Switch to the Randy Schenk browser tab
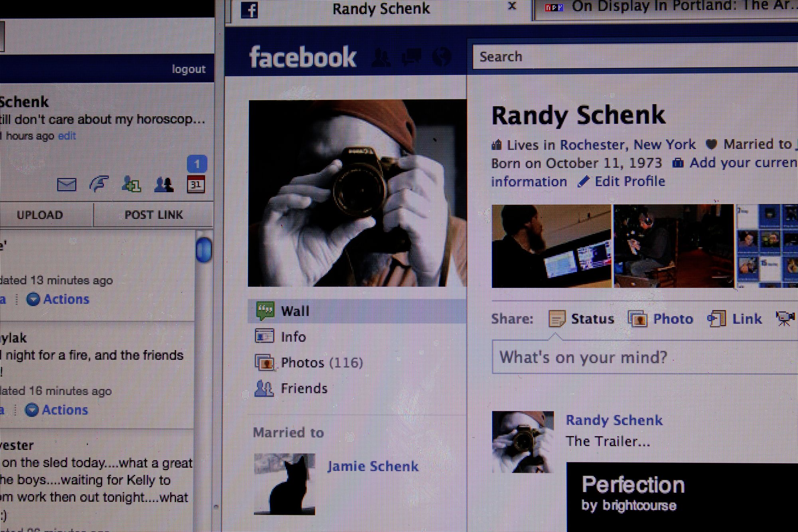 tap(381, 9)
